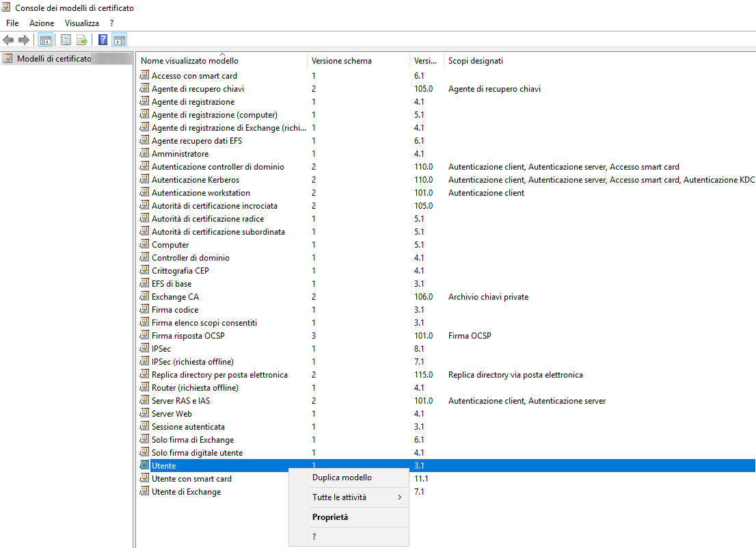The image size is (756, 548).
Task: Expand the Tutte le attività submenu
Action: click(x=349, y=497)
